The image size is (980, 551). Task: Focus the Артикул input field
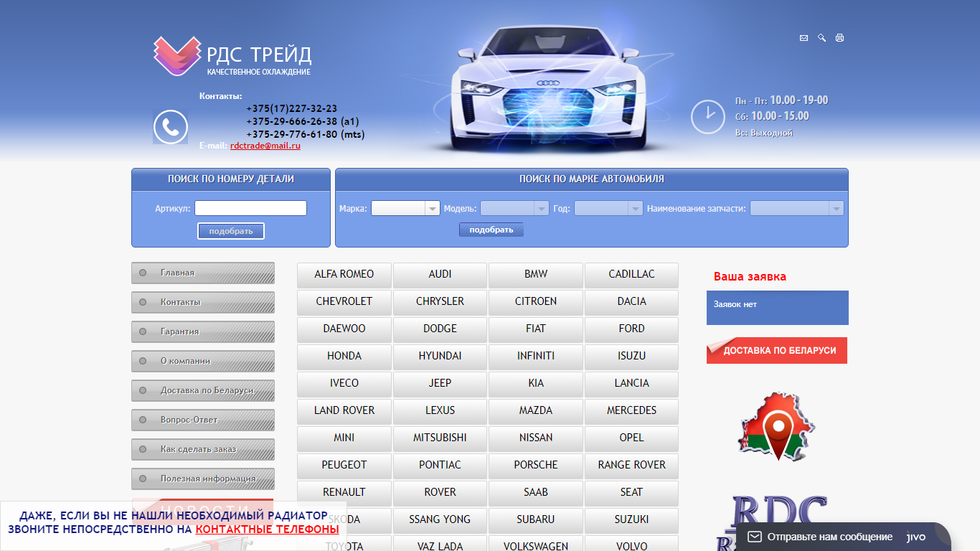(250, 208)
